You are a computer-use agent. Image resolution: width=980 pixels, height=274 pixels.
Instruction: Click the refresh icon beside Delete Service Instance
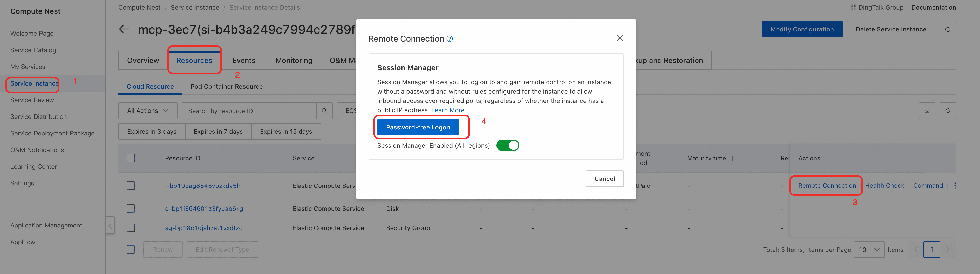(x=948, y=29)
